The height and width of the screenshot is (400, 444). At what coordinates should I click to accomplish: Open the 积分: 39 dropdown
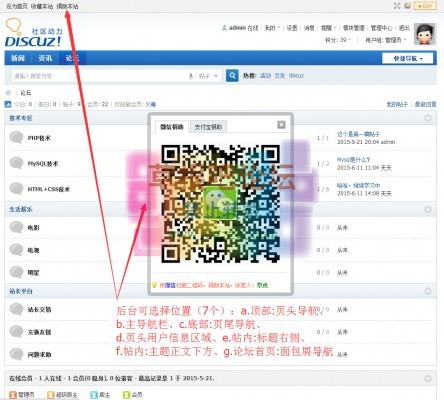[x=338, y=40]
